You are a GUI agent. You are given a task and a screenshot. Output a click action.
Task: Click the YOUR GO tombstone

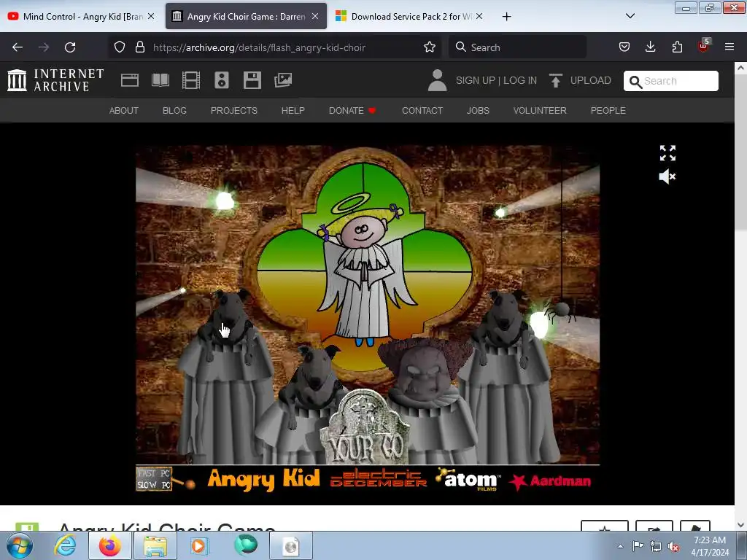tap(365, 427)
